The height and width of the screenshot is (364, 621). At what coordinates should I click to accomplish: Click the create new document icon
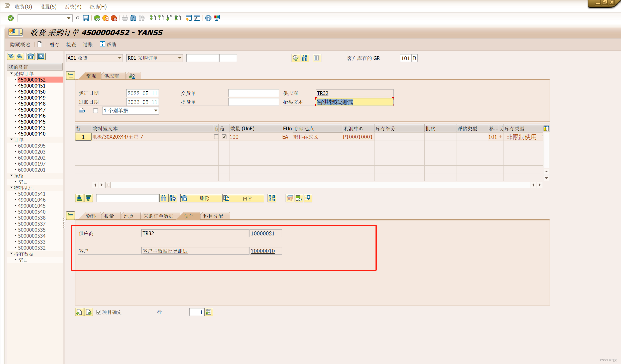click(40, 44)
